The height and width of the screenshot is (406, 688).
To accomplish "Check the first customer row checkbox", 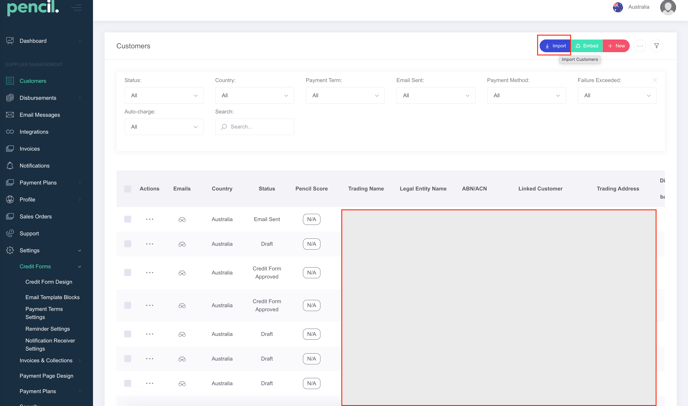I will tap(128, 219).
